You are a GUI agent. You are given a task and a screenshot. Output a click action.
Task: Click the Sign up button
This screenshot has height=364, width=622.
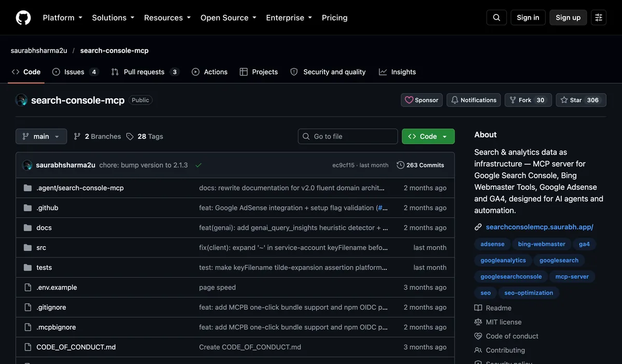[x=568, y=18]
